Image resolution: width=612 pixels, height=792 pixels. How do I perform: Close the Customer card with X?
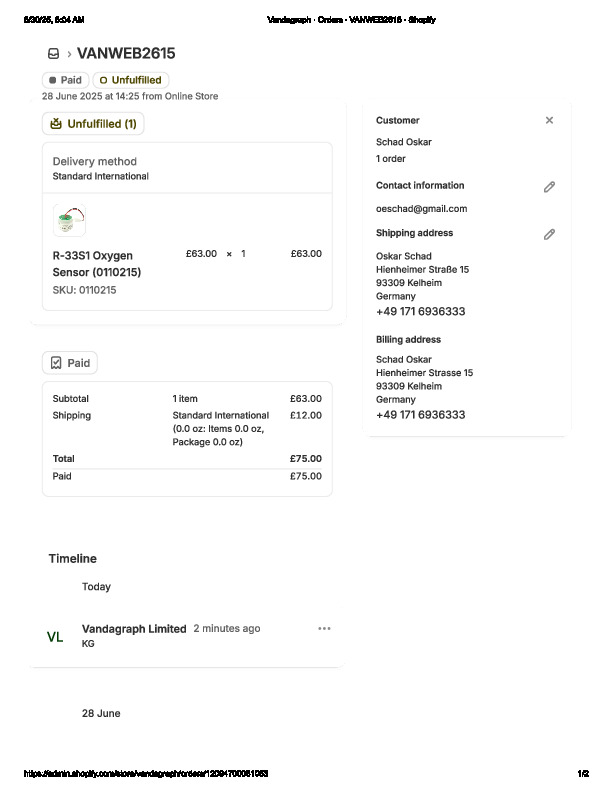point(549,120)
